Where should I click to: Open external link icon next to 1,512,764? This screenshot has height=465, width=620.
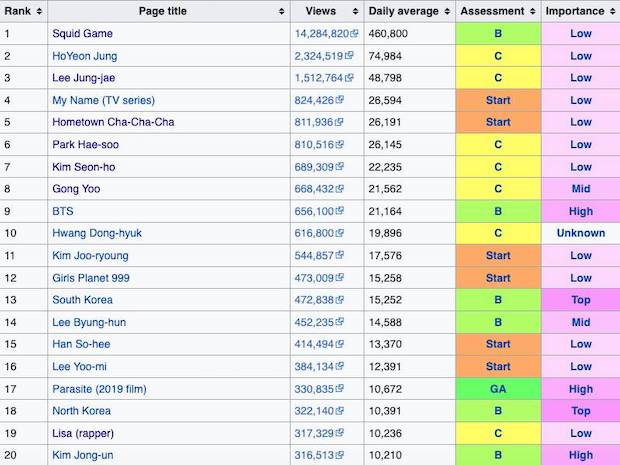tap(349, 78)
